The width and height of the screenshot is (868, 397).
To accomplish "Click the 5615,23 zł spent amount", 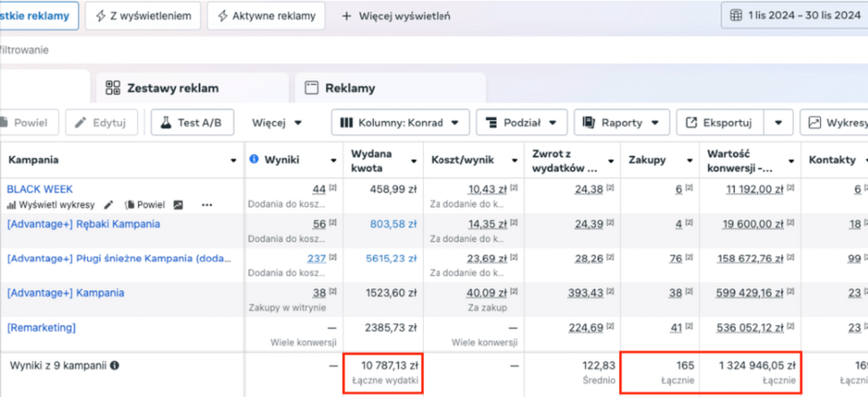I will click(391, 259).
